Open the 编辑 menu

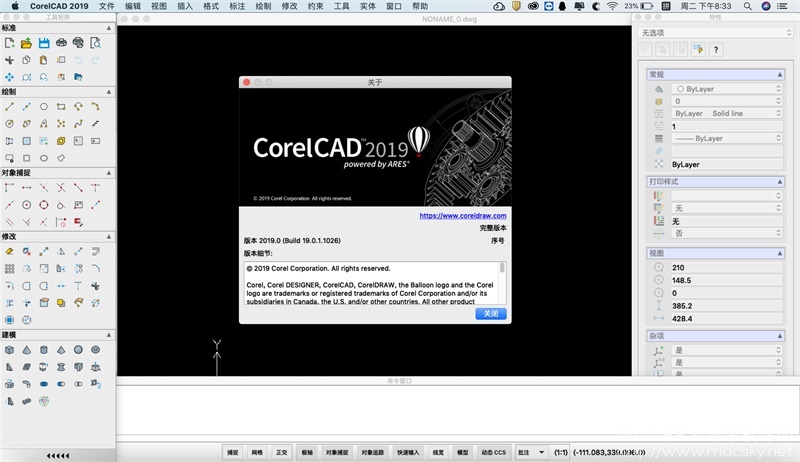click(x=133, y=6)
